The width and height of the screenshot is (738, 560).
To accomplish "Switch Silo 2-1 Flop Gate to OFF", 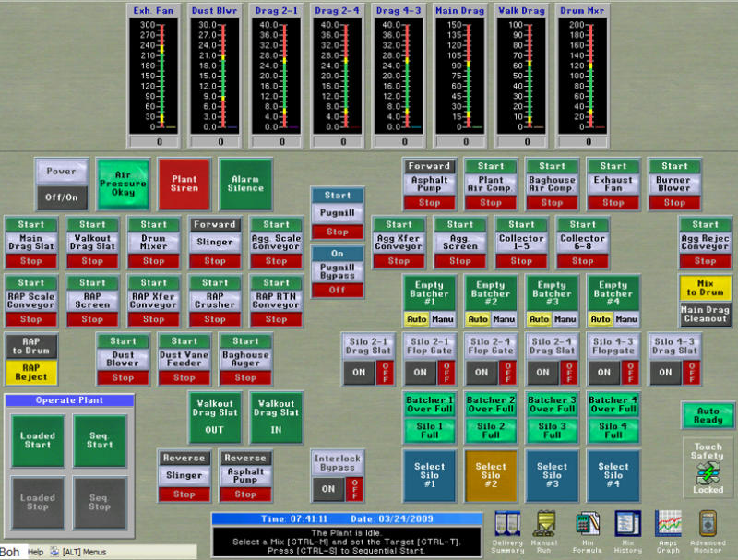I will 446,372.
